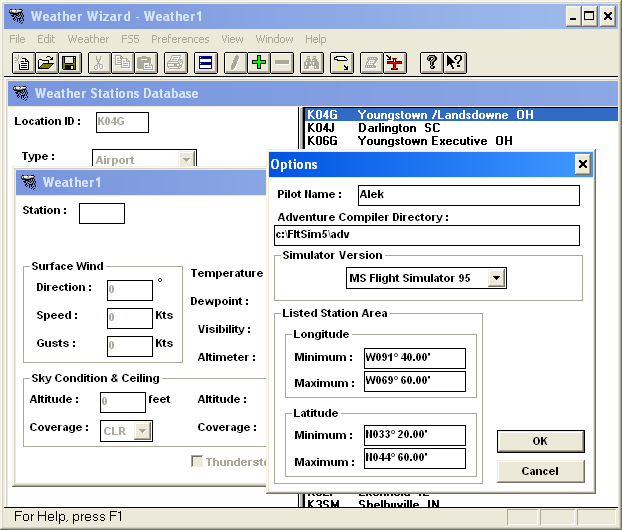Click the question mark About icon

431,63
